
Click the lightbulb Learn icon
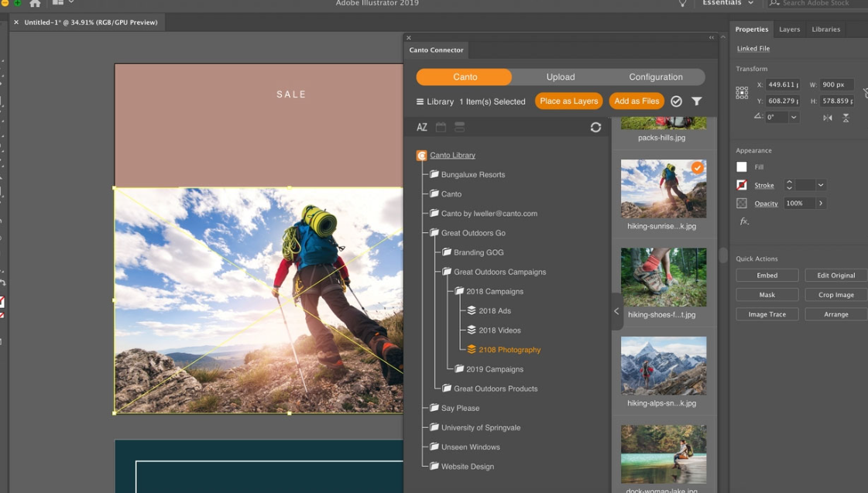tap(683, 3)
